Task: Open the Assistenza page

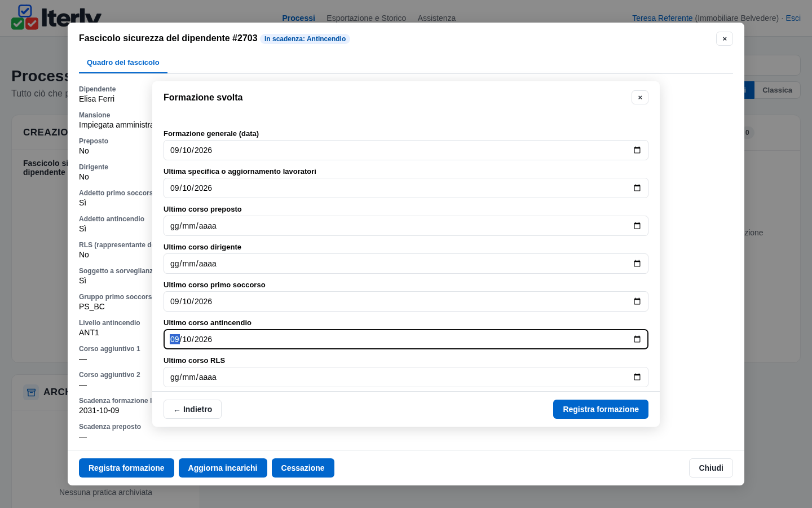Action: [436, 18]
